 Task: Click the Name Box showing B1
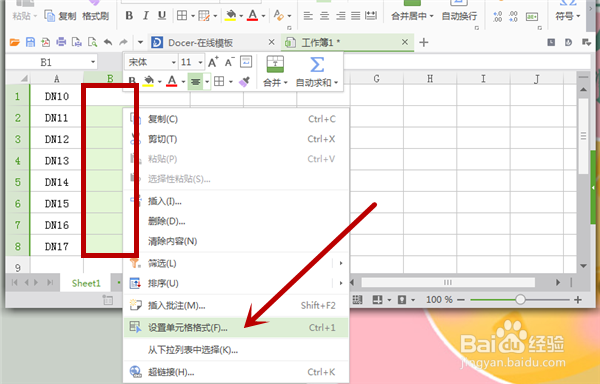[46, 62]
